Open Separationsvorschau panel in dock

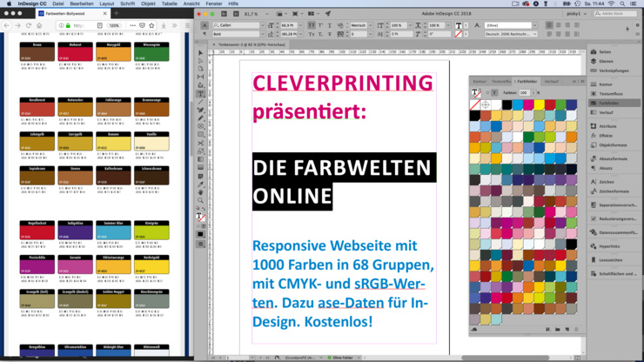(x=614, y=205)
